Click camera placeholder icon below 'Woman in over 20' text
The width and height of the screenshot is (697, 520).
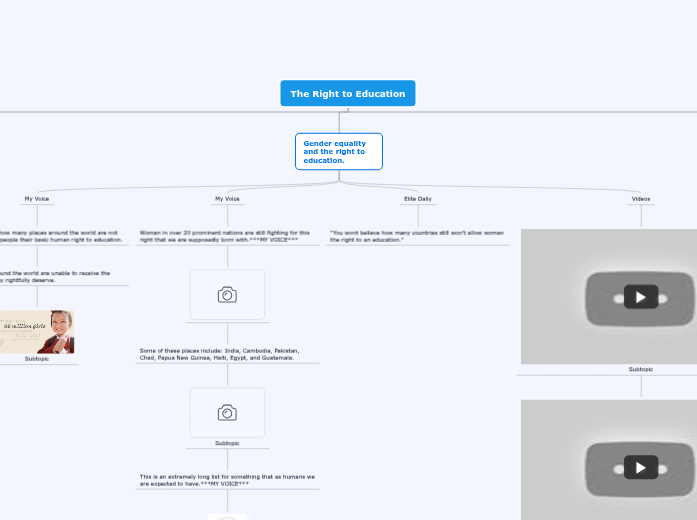point(227,295)
